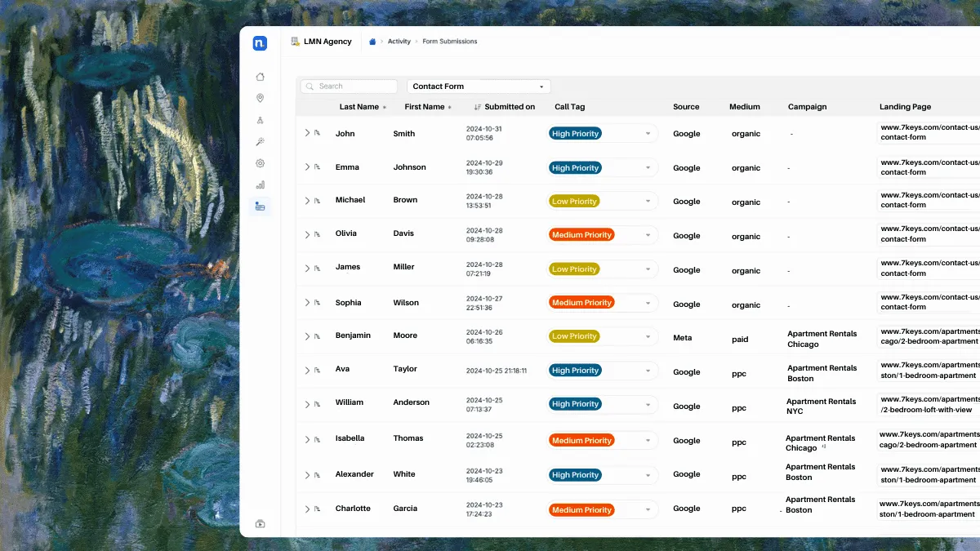The image size is (980, 551).
Task: Open the Home icon in the sidebar
Action: tap(260, 77)
